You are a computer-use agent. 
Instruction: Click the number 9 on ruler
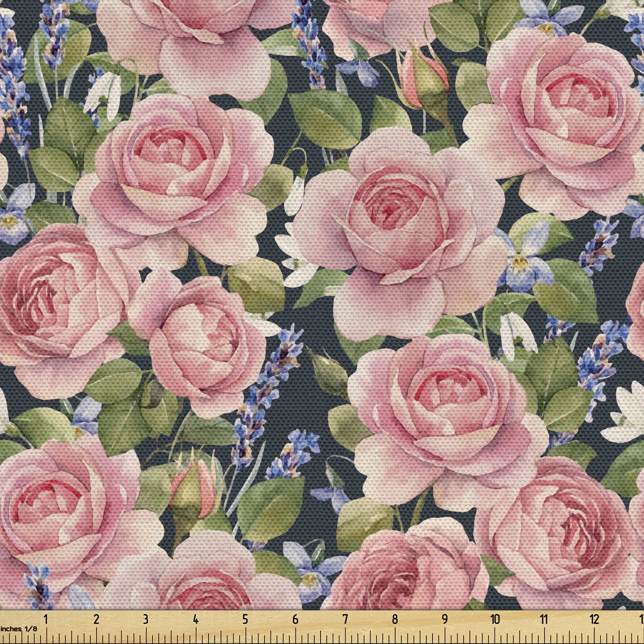(x=445, y=619)
